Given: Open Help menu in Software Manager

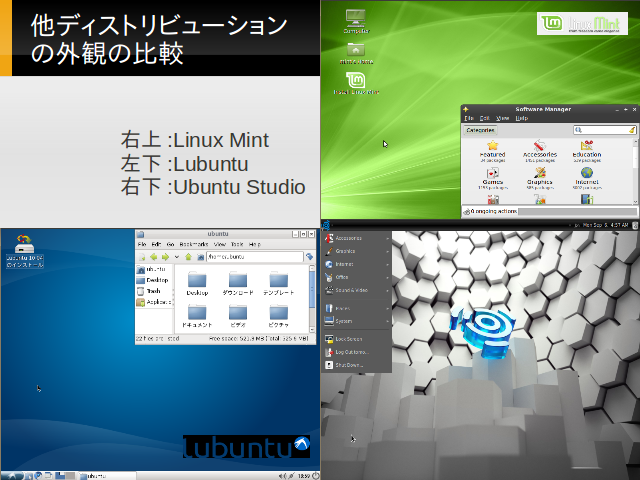Looking at the screenshot, I should coord(522,118).
